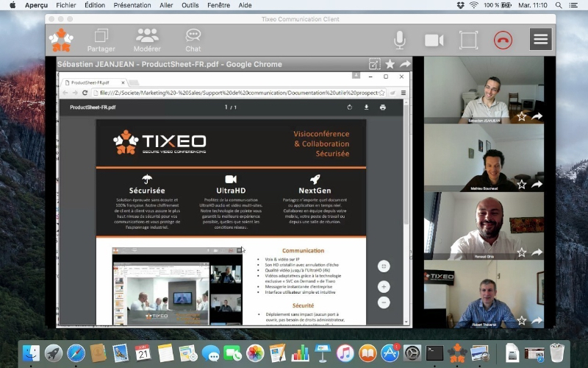This screenshot has height=368, width=588.
Task: Click share arrow on Sébastien JEANJEAN's video
Action: coord(537,116)
